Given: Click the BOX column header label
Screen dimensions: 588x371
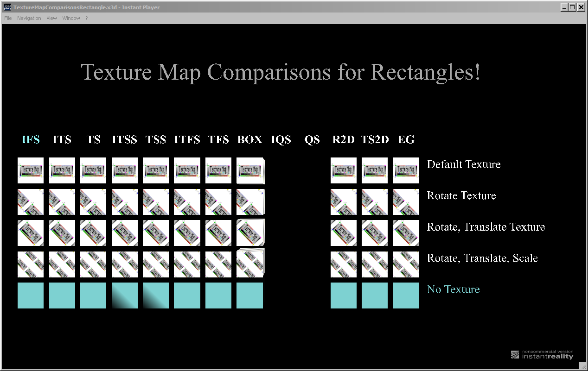Looking at the screenshot, I should point(249,139).
